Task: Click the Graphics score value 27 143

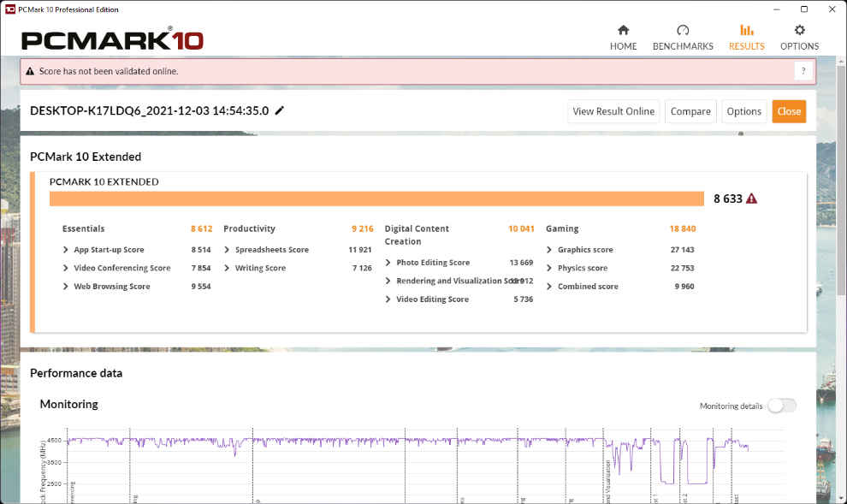Action: pyautogui.click(x=682, y=250)
